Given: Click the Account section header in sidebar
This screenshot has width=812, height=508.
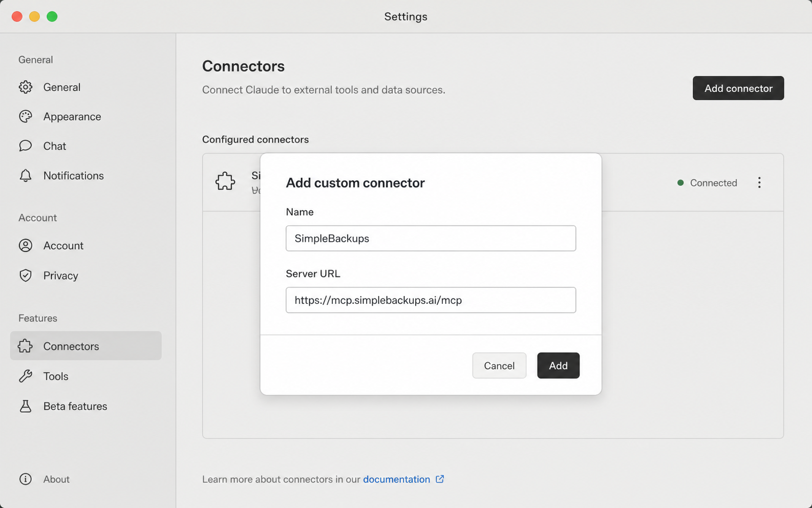Looking at the screenshot, I should [x=37, y=218].
